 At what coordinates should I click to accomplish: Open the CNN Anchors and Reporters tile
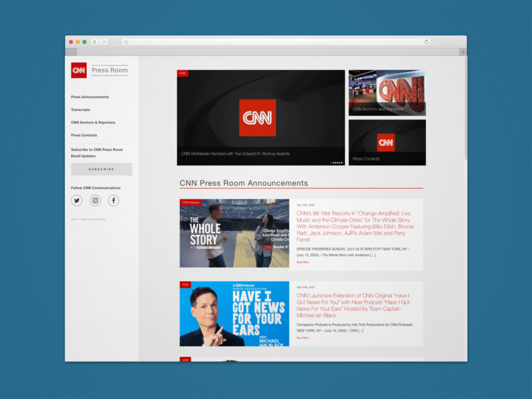tap(387, 93)
